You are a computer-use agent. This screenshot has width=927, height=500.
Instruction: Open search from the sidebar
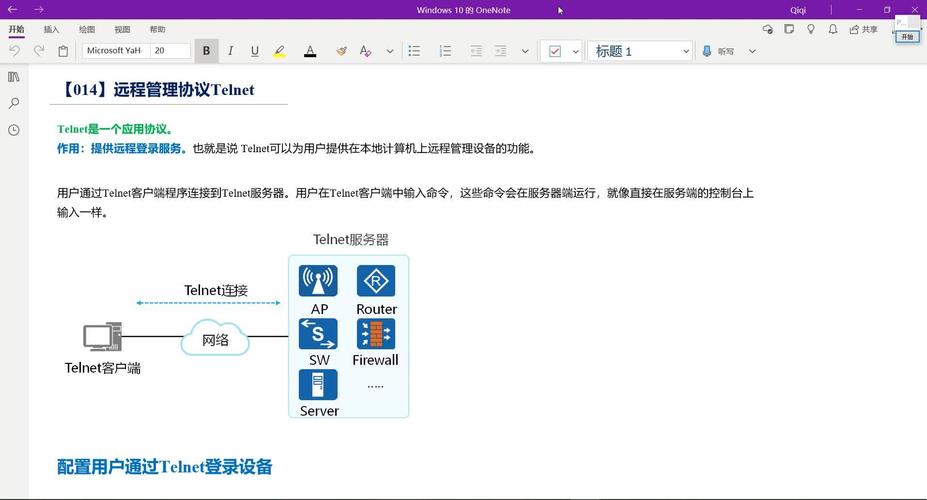click(x=14, y=103)
